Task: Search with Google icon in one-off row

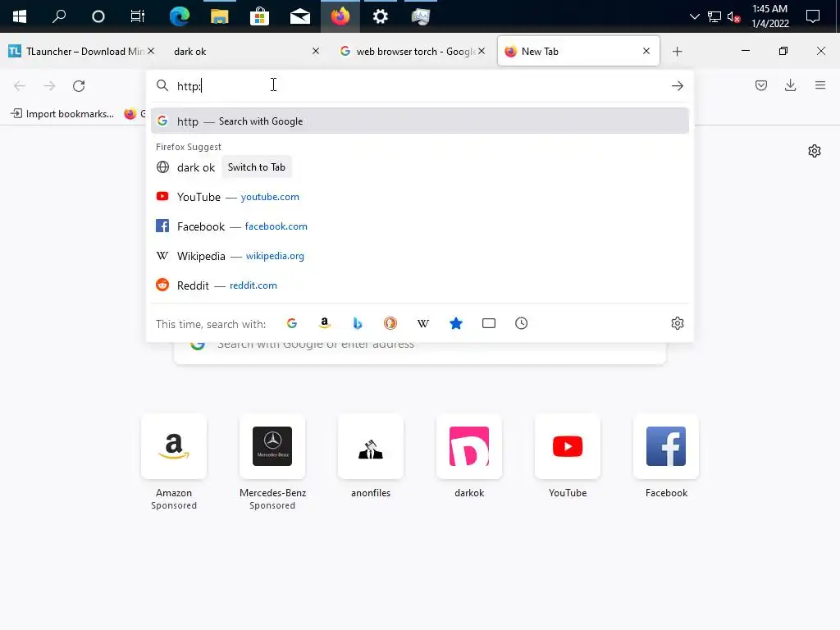Action: tap(292, 323)
